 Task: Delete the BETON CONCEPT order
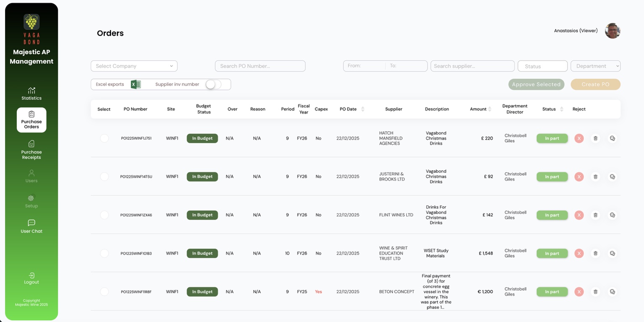[x=595, y=292]
